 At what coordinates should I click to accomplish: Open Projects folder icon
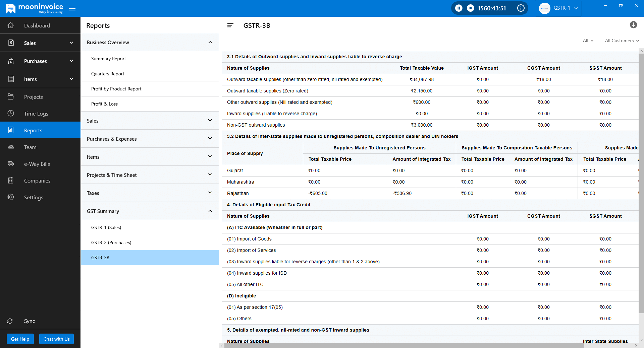click(x=11, y=97)
